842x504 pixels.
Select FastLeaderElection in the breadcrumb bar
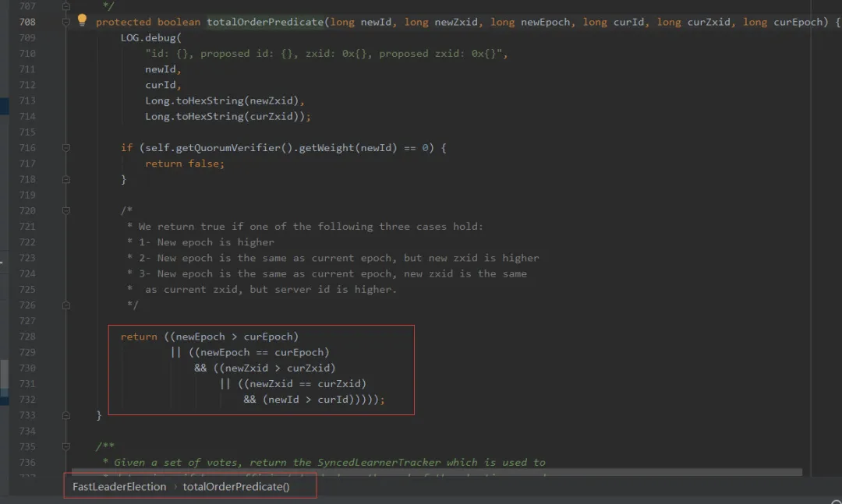pyautogui.click(x=119, y=486)
